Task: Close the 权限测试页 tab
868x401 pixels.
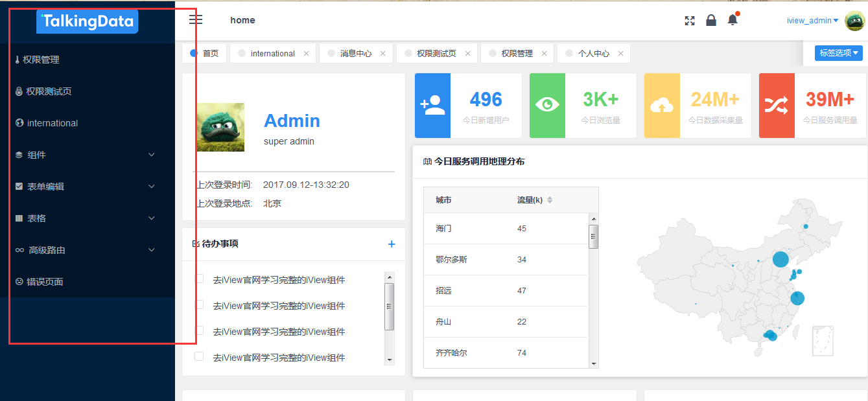Action: click(x=467, y=54)
